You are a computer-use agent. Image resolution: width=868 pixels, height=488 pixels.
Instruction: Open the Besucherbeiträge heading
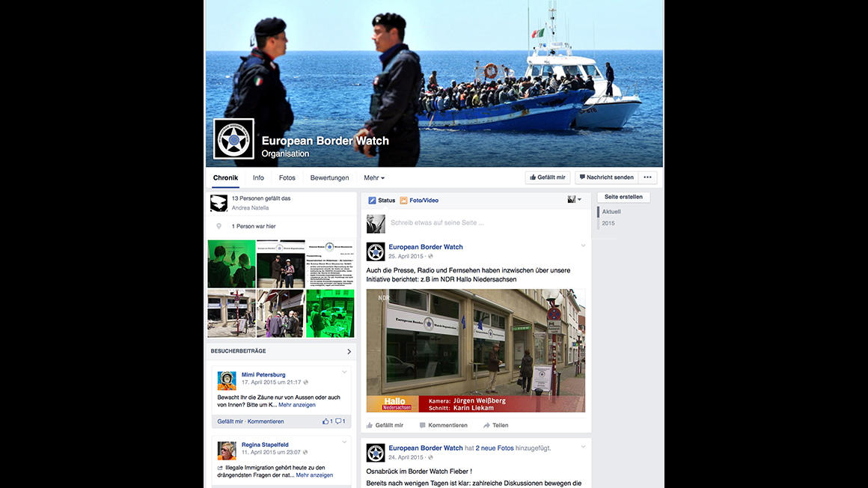pos(238,351)
